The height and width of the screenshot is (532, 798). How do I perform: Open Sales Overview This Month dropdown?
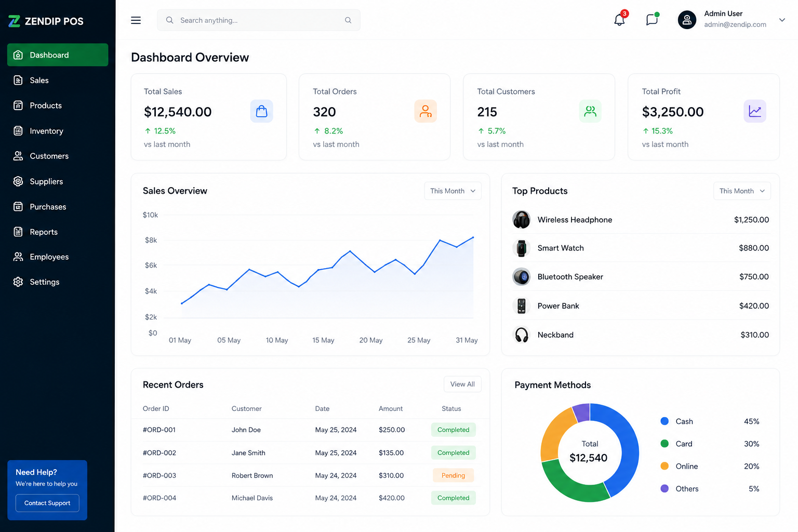pos(453,191)
